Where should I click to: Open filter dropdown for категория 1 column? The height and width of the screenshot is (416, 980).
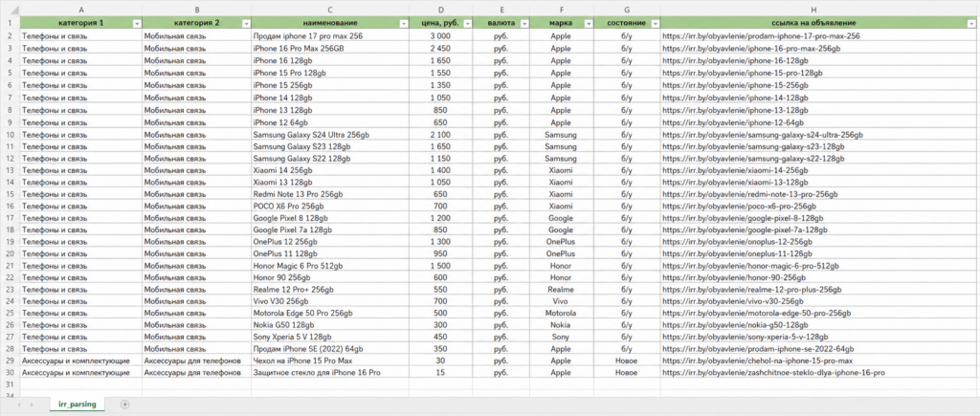pos(136,23)
